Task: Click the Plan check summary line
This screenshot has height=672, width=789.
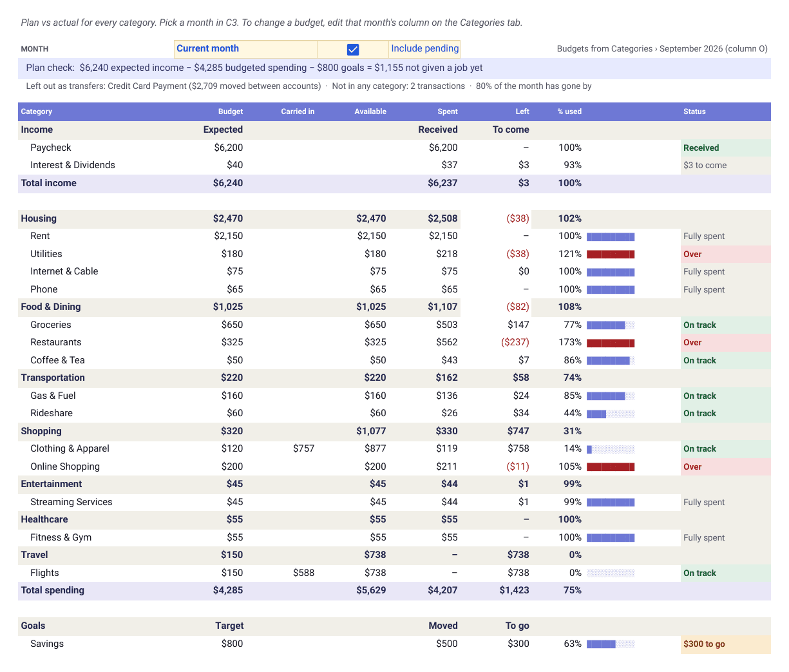Action: click(254, 68)
